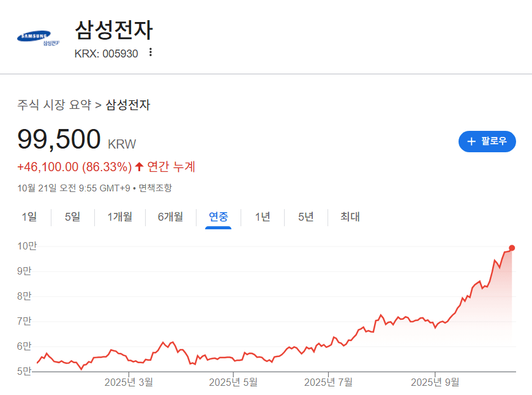Viewport: 532px width, 395px height.
Task: Click the Samsung logo image
Action: pos(37,40)
